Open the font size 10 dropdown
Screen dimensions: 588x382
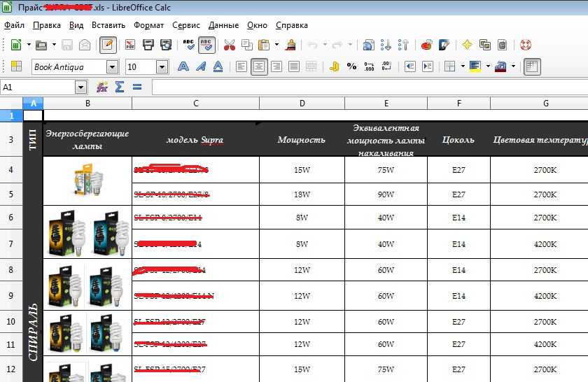pyautogui.click(x=162, y=67)
